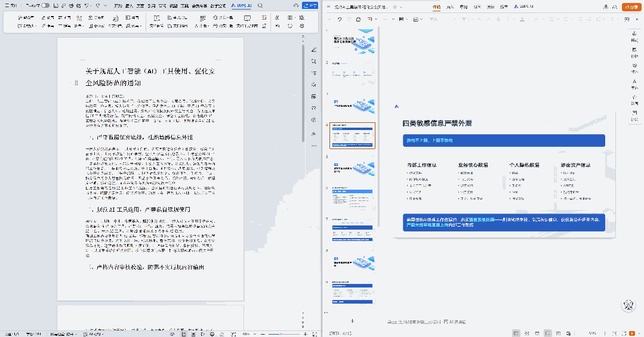Click the settings gear icon in Writer's ribbon

302,26
